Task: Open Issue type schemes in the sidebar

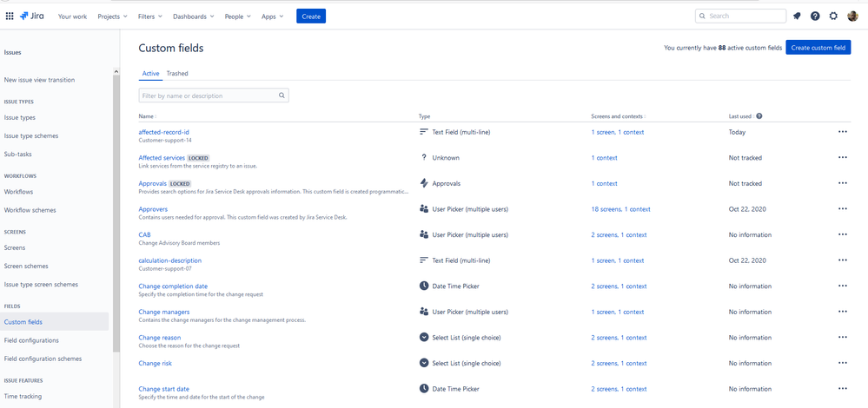Action: pos(31,135)
